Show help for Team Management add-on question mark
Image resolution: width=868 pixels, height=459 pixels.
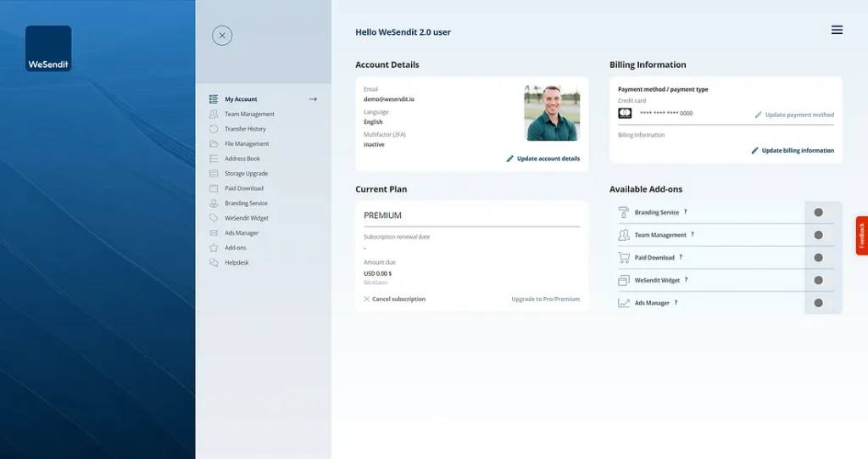(x=693, y=234)
